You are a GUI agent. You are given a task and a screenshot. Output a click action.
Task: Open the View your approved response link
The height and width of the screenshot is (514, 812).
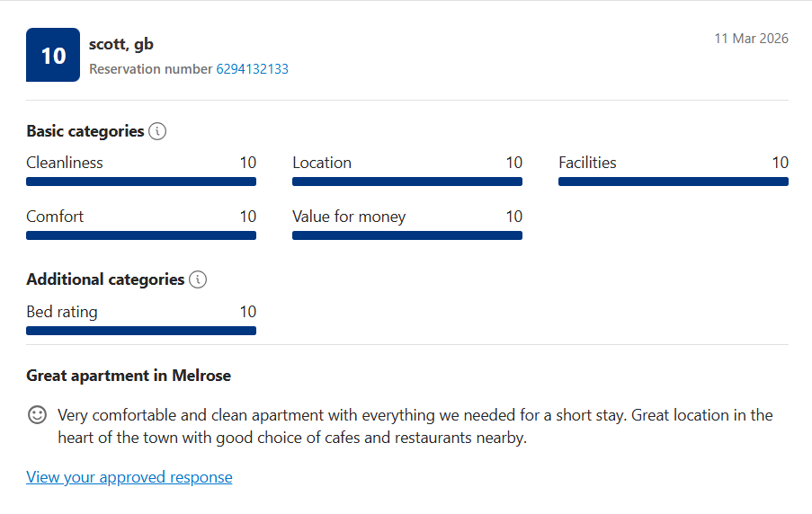pyautogui.click(x=129, y=477)
